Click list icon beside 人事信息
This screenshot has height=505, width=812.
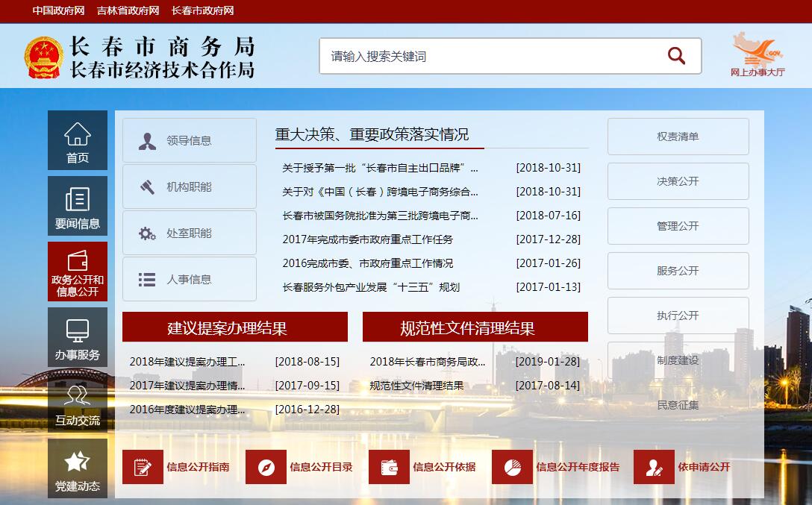tap(147, 280)
